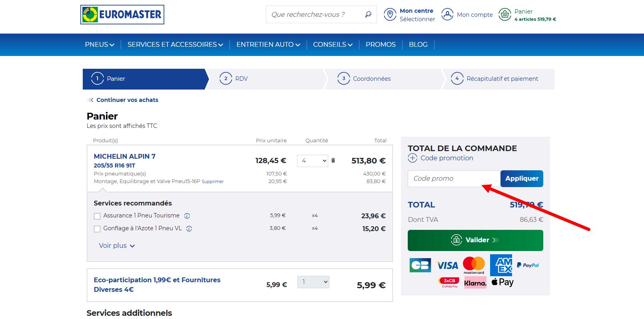Image resolution: width=644 pixels, height=319 pixels.
Task: Click the search magnifier icon
Action: pyautogui.click(x=368, y=14)
